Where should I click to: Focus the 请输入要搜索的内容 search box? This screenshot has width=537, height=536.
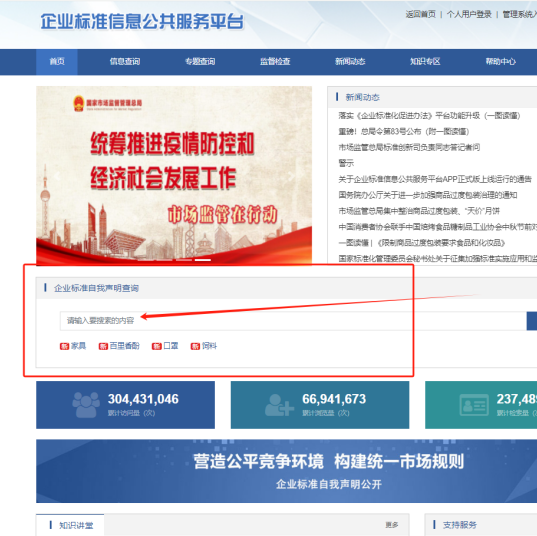[x=293, y=321]
